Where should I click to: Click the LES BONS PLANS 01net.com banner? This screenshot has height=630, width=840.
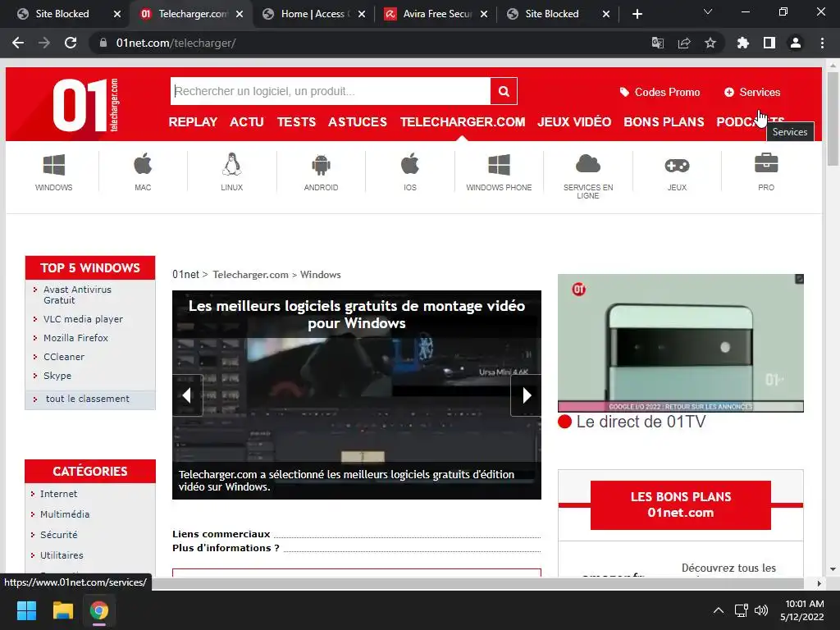(680, 504)
